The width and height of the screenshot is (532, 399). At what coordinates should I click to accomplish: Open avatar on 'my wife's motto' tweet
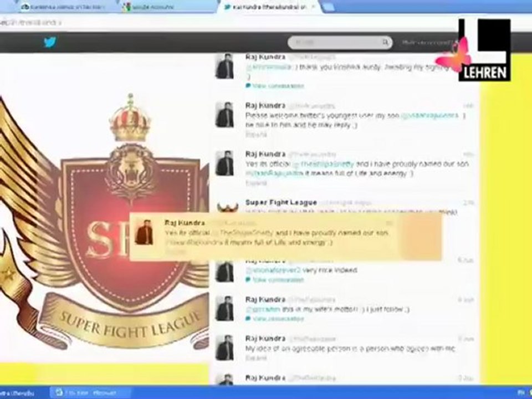point(224,309)
